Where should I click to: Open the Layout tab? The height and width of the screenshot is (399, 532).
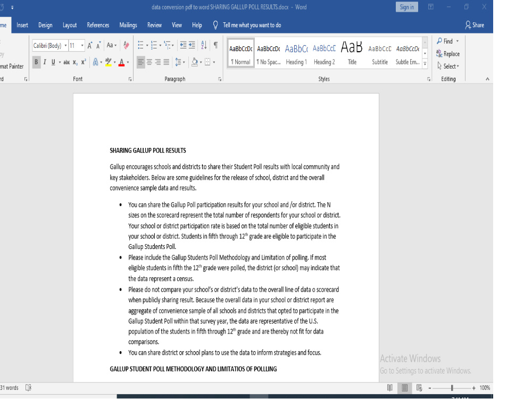click(70, 25)
